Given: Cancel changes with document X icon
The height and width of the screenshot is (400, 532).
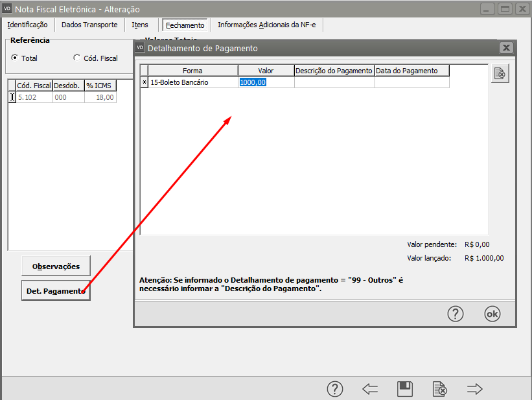Looking at the screenshot, I should [x=440, y=388].
